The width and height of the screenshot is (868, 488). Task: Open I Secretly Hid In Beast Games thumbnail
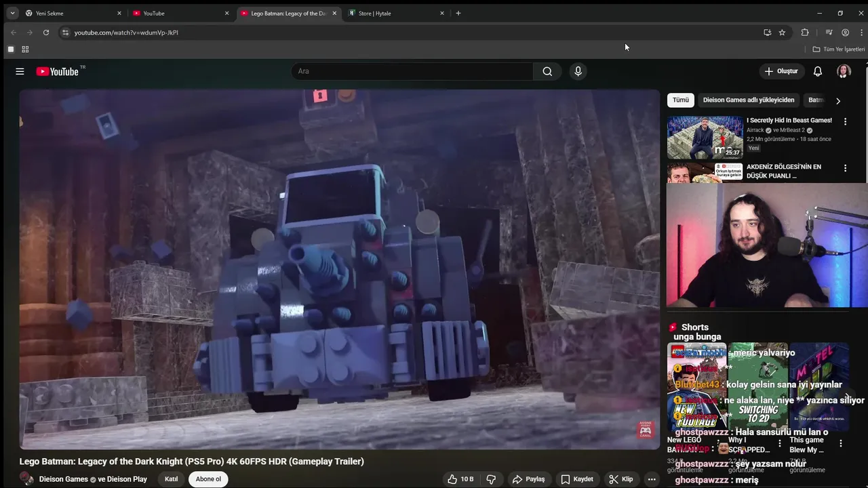pyautogui.click(x=705, y=137)
